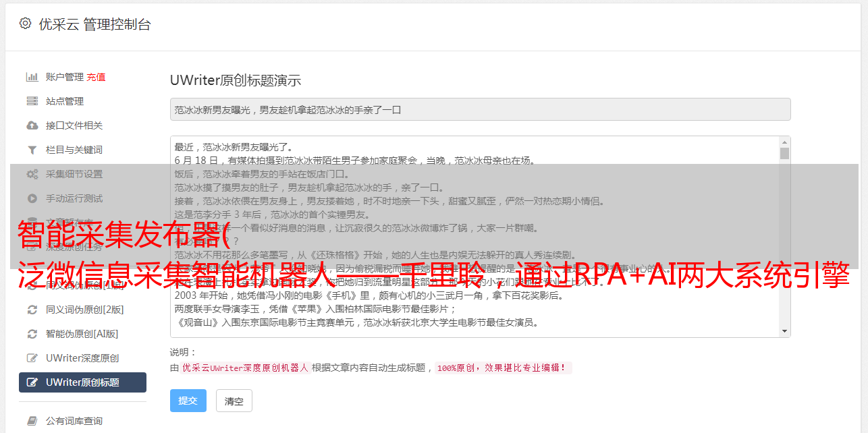Click the 100%原创，效果堪比专业编辑！ text

coord(504,368)
